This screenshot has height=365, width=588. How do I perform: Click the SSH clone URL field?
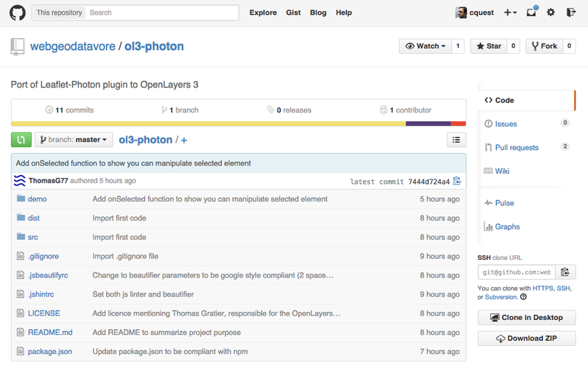517,272
